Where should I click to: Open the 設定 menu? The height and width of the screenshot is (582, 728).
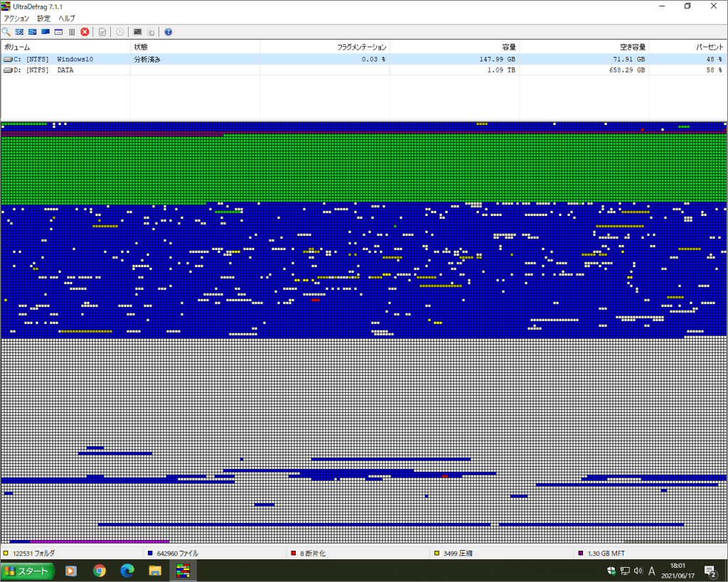(x=44, y=18)
